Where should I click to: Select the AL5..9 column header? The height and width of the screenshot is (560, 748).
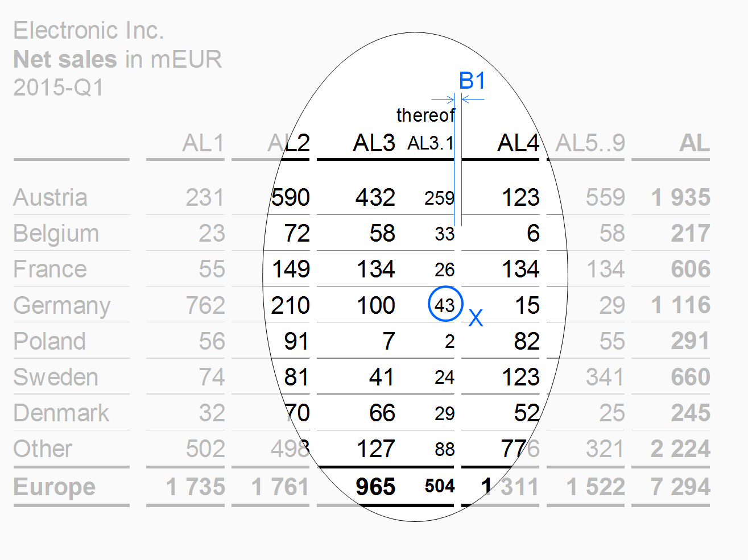590,143
